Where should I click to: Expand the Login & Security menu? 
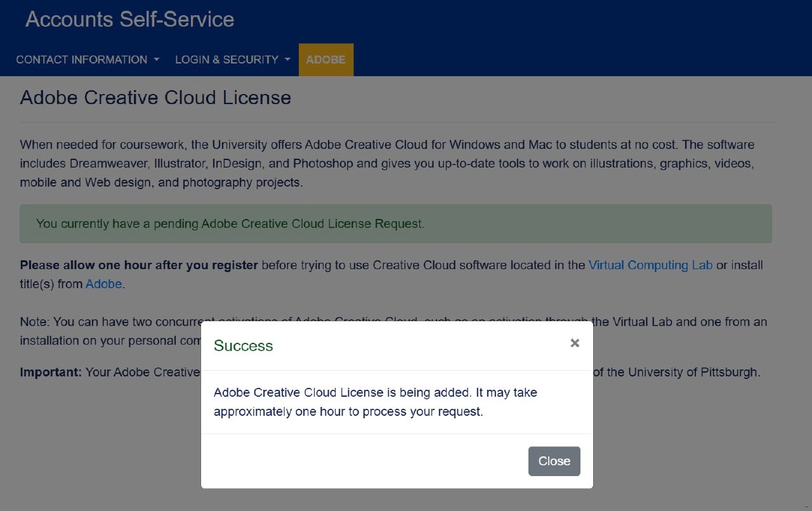pyautogui.click(x=226, y=60)
